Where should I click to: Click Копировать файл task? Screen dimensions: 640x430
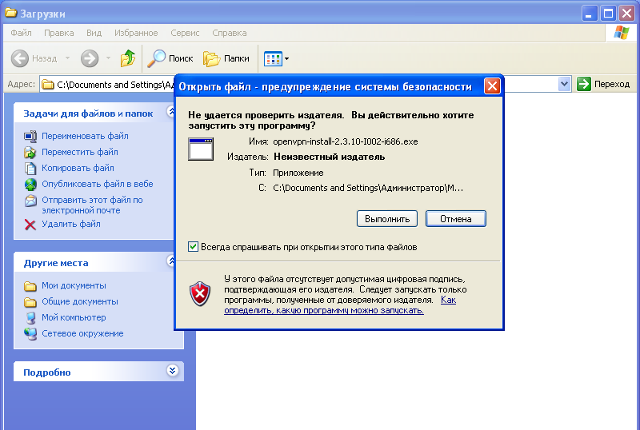click(x=78, y=168)
